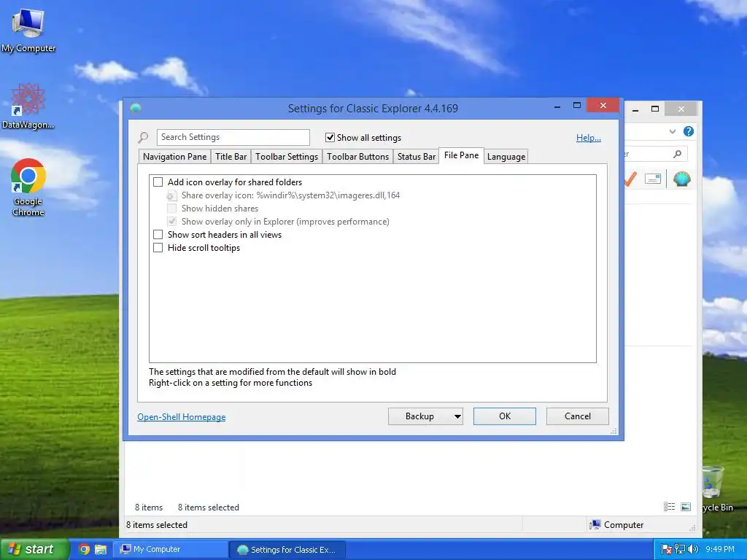This screenshot has width=747, height=560.
Task: Select the Settings for Classic Explorer taskbar button
Action: click(x=286, y=550)
